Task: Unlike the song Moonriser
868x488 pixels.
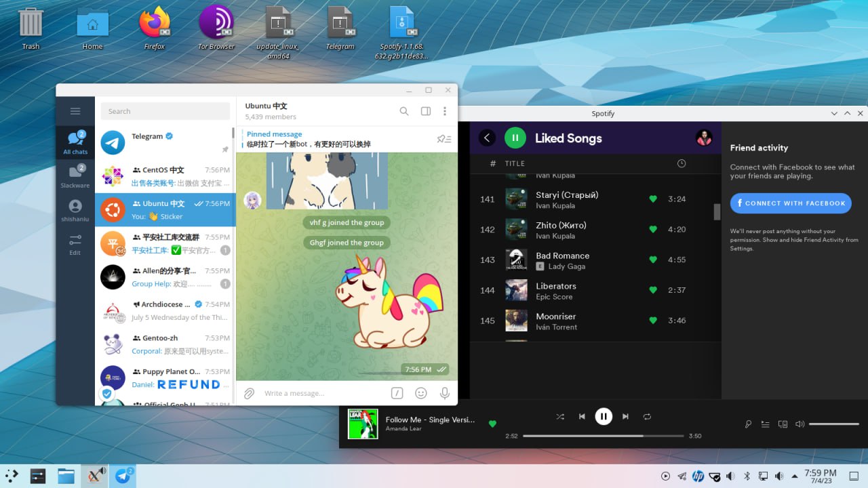Action: pyautogui.click(x=653, y=321)
